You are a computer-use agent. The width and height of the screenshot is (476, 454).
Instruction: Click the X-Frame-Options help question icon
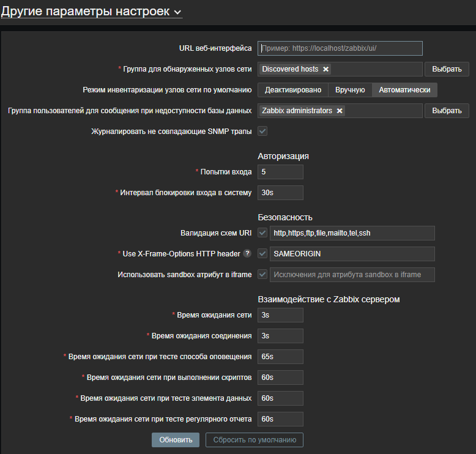247,253
